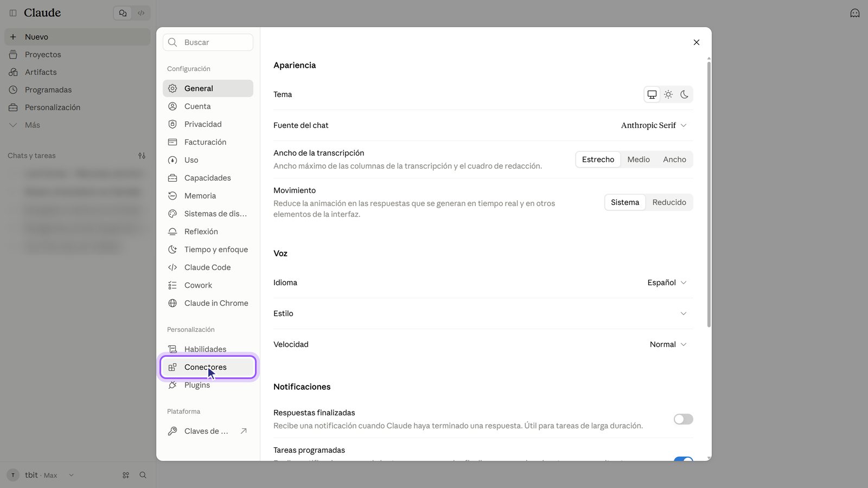Open the code mode icon in header
This screenshot has height=488, width=868.
[x=141, y=13]
